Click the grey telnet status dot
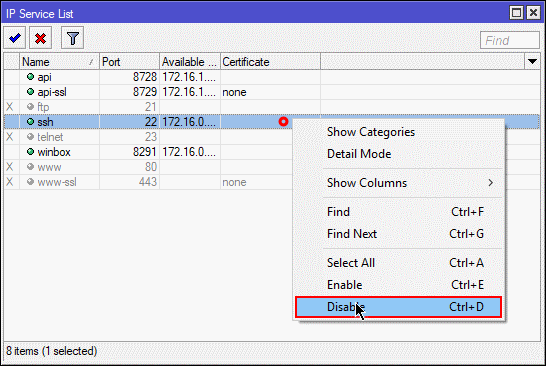 [30, 137]
